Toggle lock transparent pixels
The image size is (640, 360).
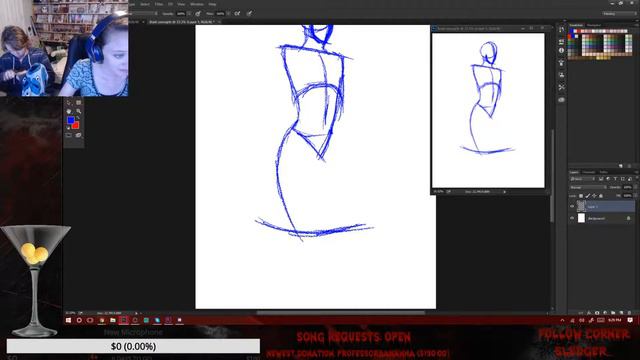click(x=581, y=196)
